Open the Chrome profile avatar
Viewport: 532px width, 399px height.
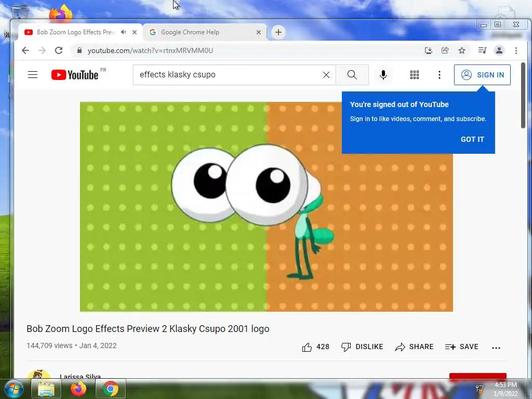coord(499,50)
